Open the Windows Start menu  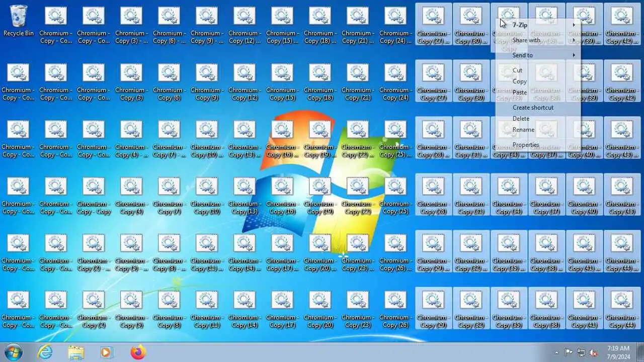[14, 352]
